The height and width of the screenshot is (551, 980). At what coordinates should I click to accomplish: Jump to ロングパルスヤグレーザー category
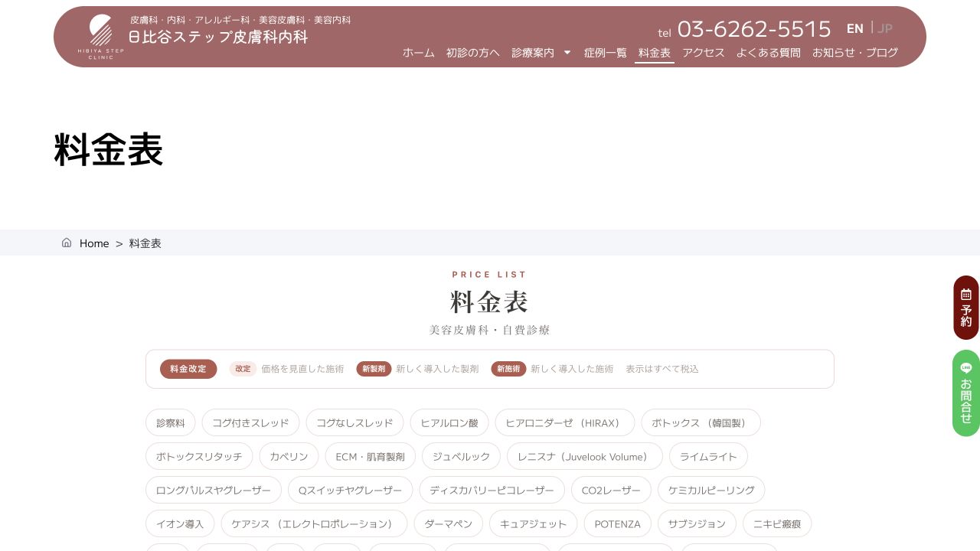click(x=214, y=490)
